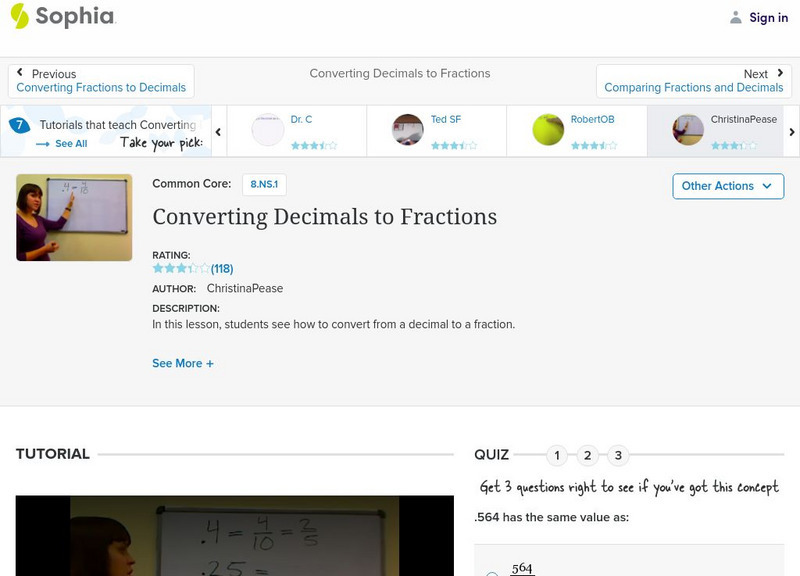
Task: Open the Other Actions dropdown
Action: pos(727,186)
